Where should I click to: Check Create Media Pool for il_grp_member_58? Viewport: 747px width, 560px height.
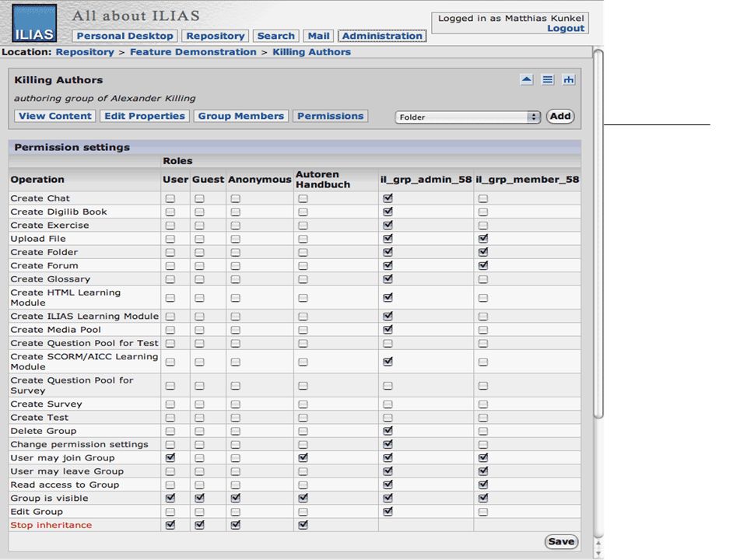pos(483,330)
